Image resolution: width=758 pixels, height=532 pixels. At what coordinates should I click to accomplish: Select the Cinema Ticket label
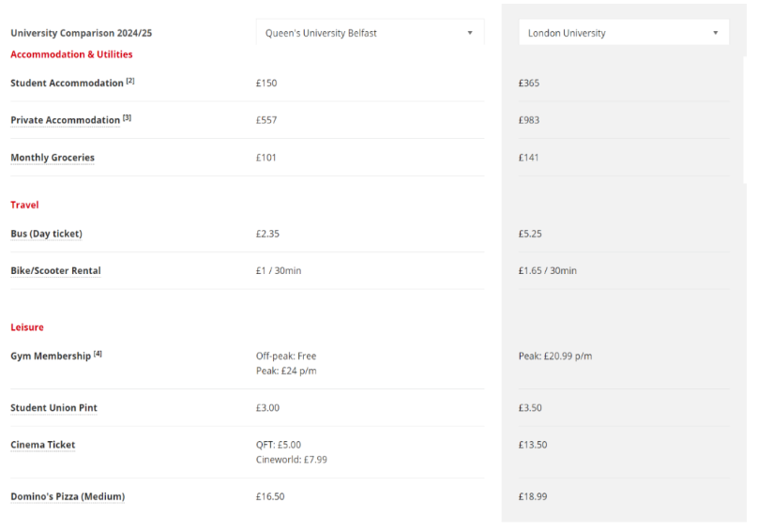[x=43, y=445]
